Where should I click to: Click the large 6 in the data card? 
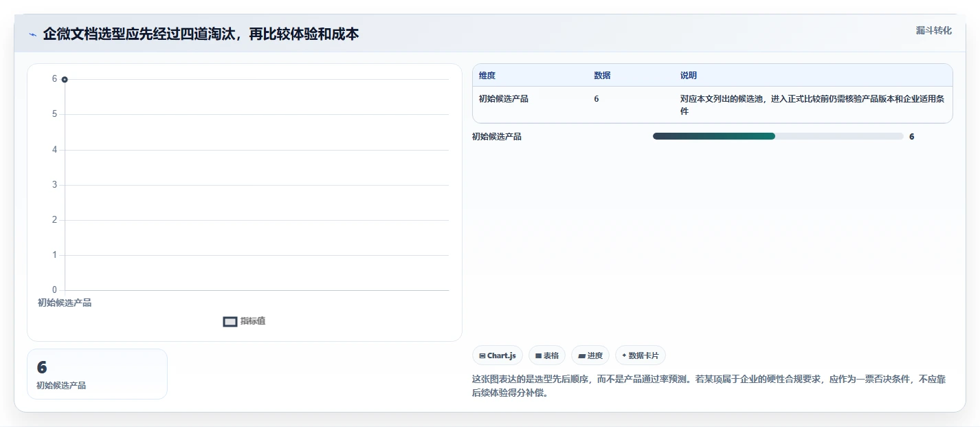pos(42,368)
